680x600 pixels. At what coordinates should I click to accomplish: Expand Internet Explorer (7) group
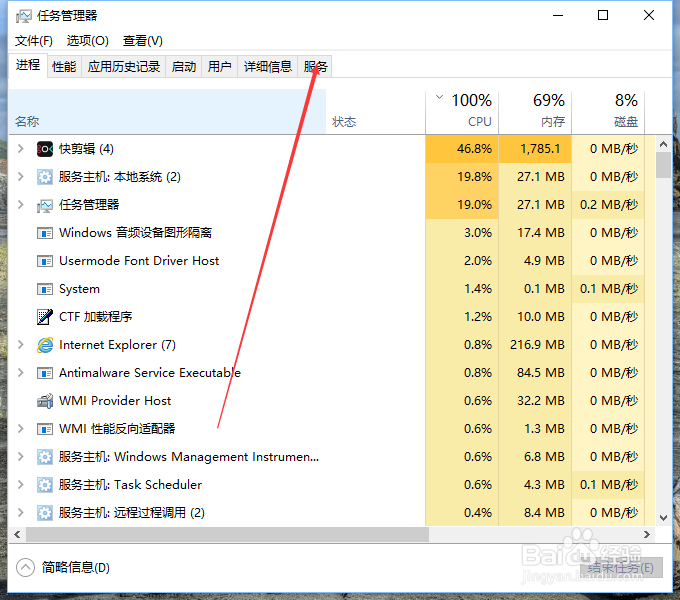tap(20, 345)
